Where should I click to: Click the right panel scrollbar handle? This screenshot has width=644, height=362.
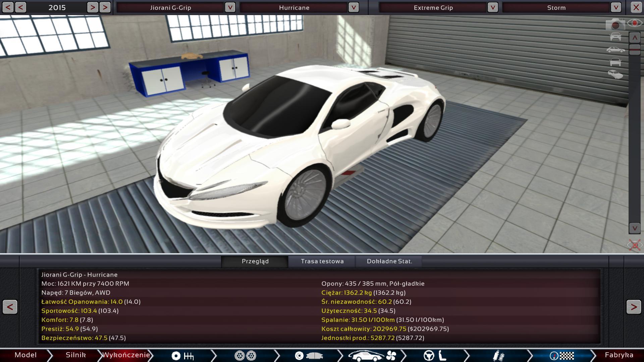coord(635,50)
